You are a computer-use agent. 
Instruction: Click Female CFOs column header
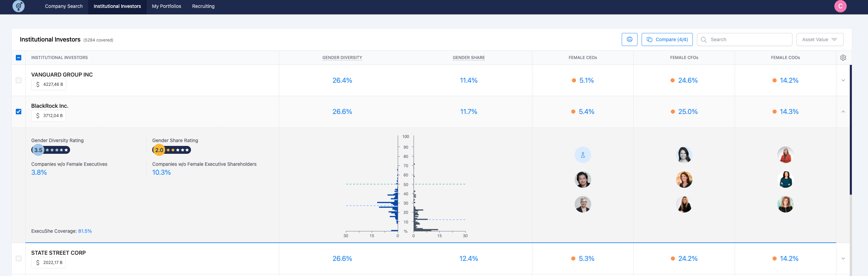click(x=684, y=58)
